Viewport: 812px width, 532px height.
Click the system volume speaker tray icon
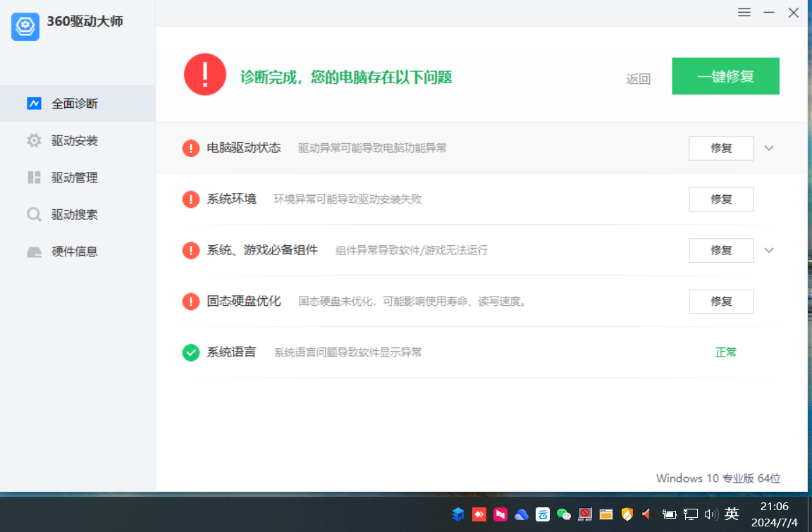tap(710, 514)
